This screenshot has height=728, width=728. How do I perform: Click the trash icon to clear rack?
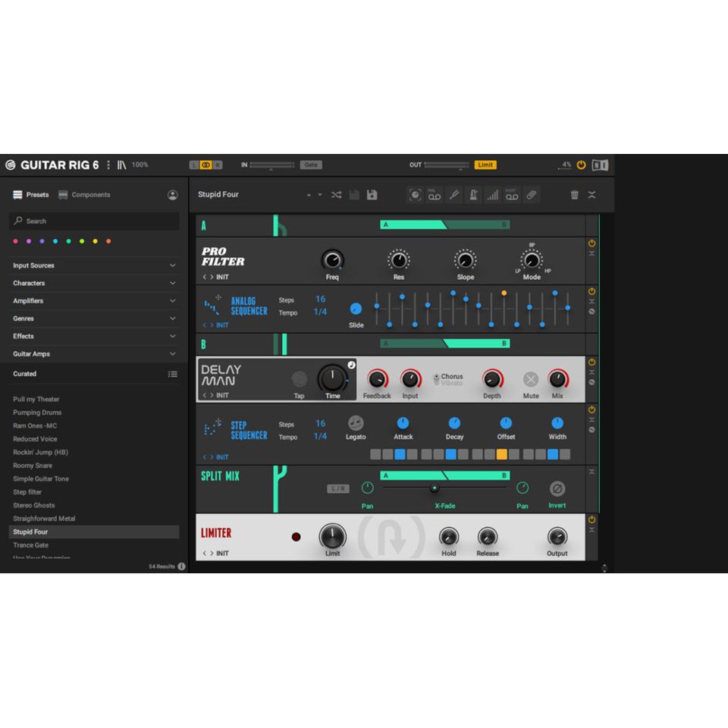point(574,195)
